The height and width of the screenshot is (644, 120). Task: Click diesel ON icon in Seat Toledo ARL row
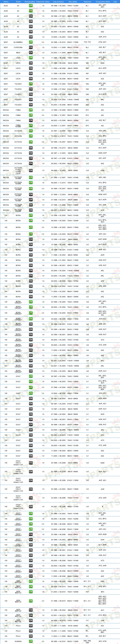31,100
